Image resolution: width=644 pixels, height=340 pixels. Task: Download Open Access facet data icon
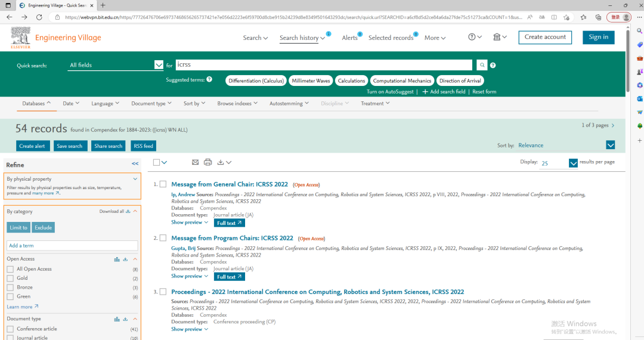(x=125, y=259)
